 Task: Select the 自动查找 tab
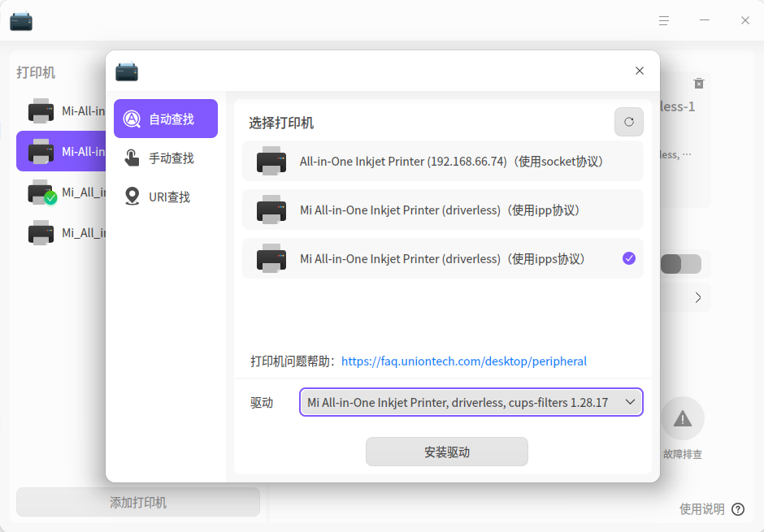click(166, 119)
